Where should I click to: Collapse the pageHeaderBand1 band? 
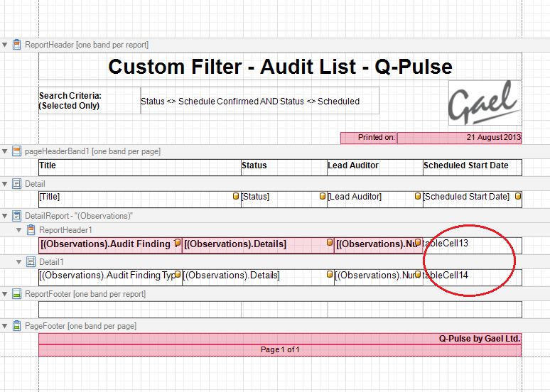(x=5, y=151)
